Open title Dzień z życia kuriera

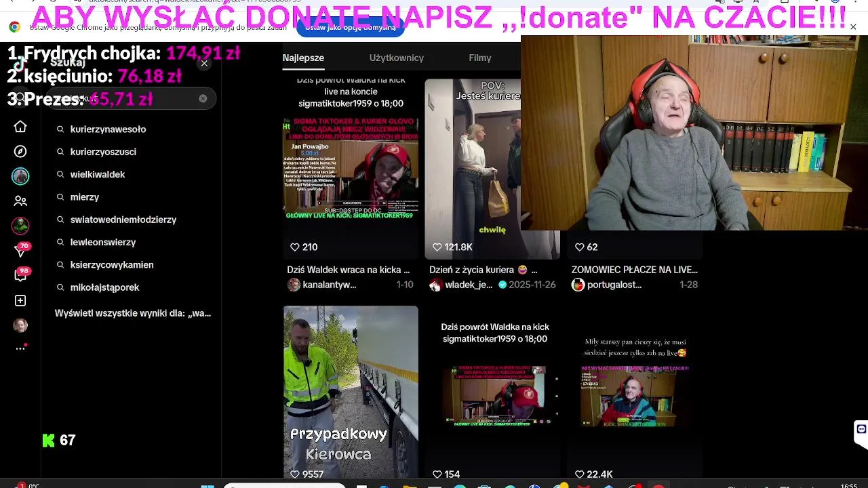point(484,270)
